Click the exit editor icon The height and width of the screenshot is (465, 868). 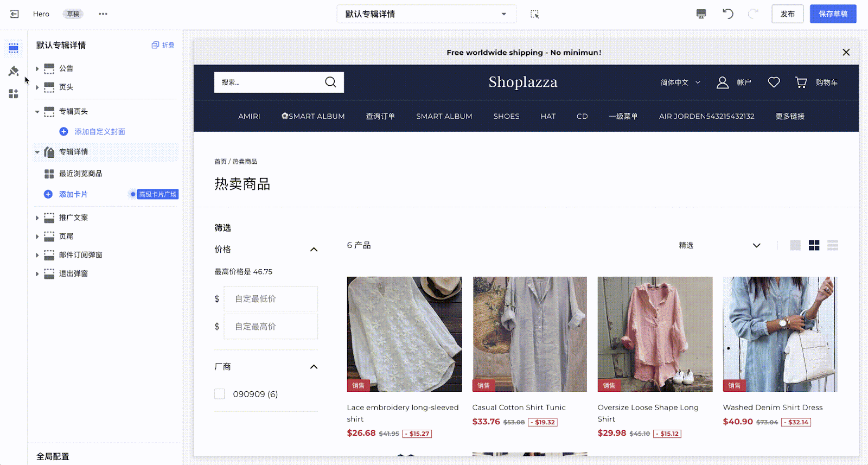(15, 14)
